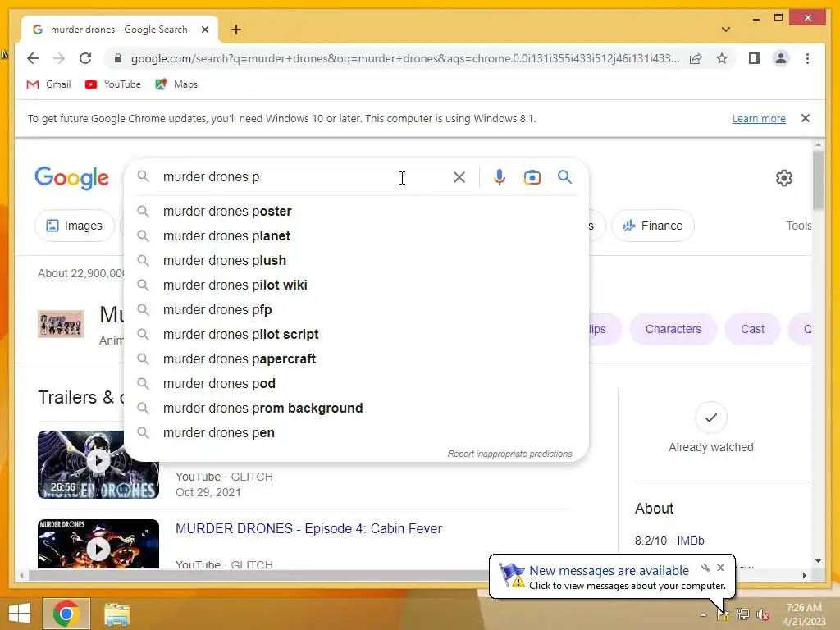This screenshot has height=630, width=840.
Task: Open the Maps bookmark
Action: point(176,84)
